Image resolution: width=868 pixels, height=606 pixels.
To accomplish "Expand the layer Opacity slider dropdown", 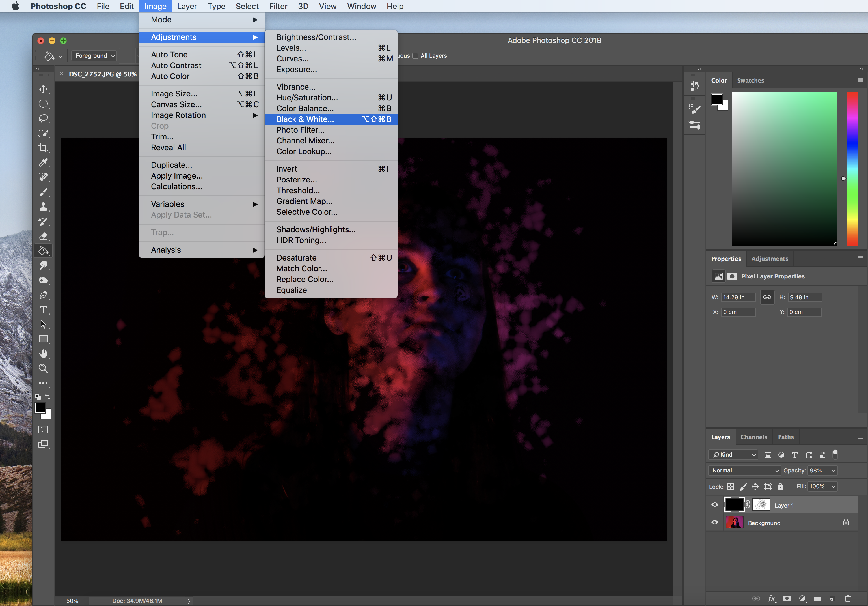I will 833,470.
